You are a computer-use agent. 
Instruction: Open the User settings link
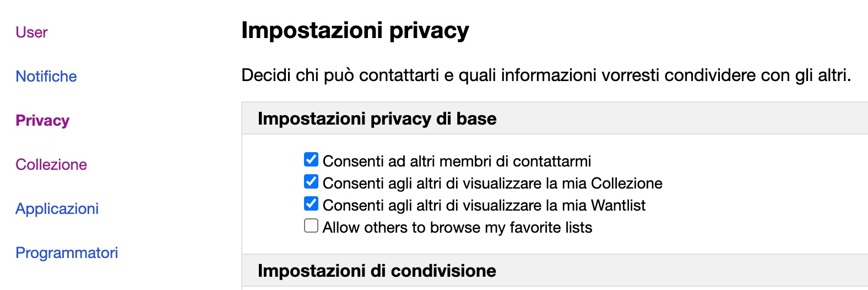[31, 33]
